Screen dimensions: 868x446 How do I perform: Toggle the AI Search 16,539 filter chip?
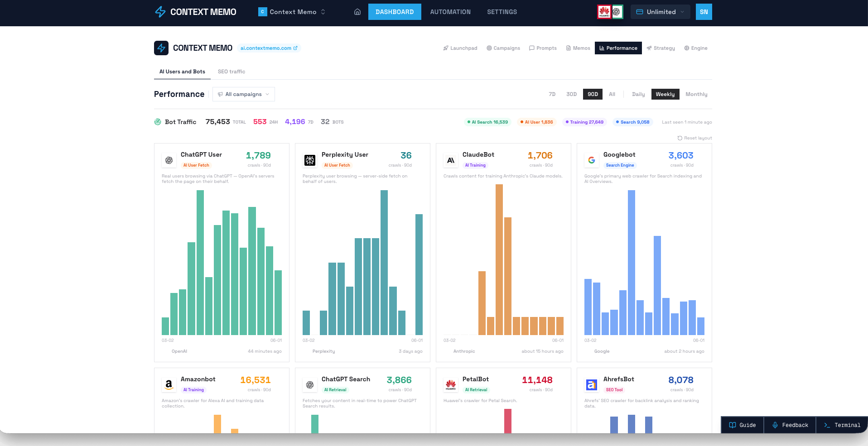point(487,122)
